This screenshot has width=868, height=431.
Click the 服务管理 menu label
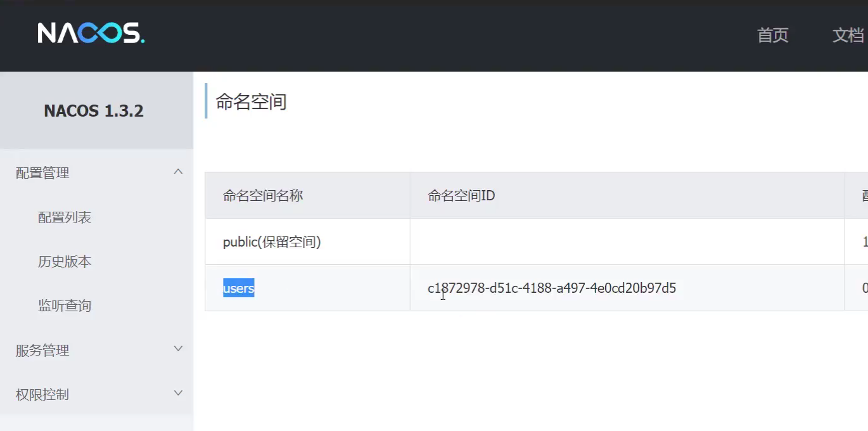42,351
